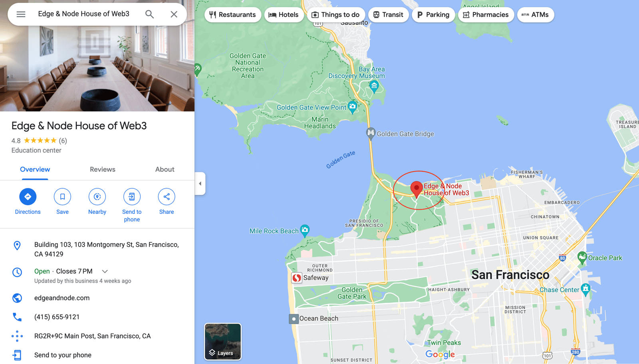The width and height of the screenshot is (639, 364).
Task: Click the Golden Gate Bridge marker
Action: click(371, 134)
